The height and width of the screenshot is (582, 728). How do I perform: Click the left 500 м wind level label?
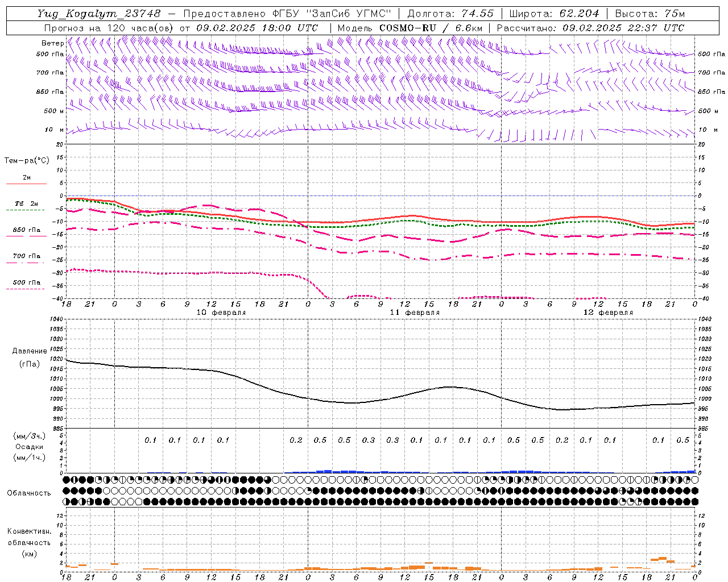point(55,111)
